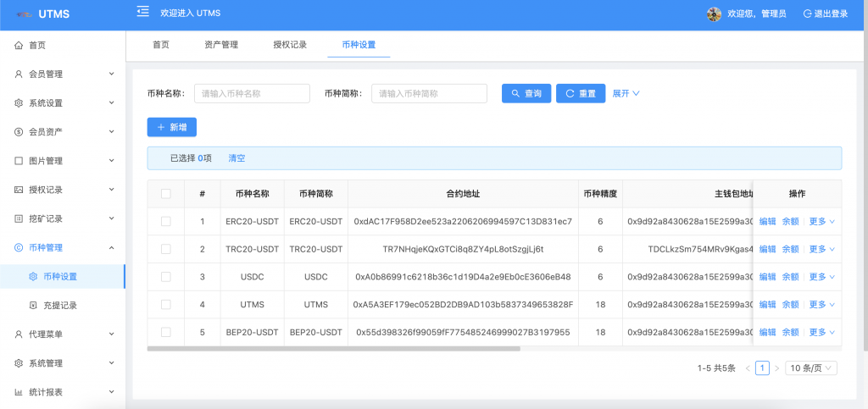
Task: Click the blue 新增 button
Action: (x=172, y=127)
